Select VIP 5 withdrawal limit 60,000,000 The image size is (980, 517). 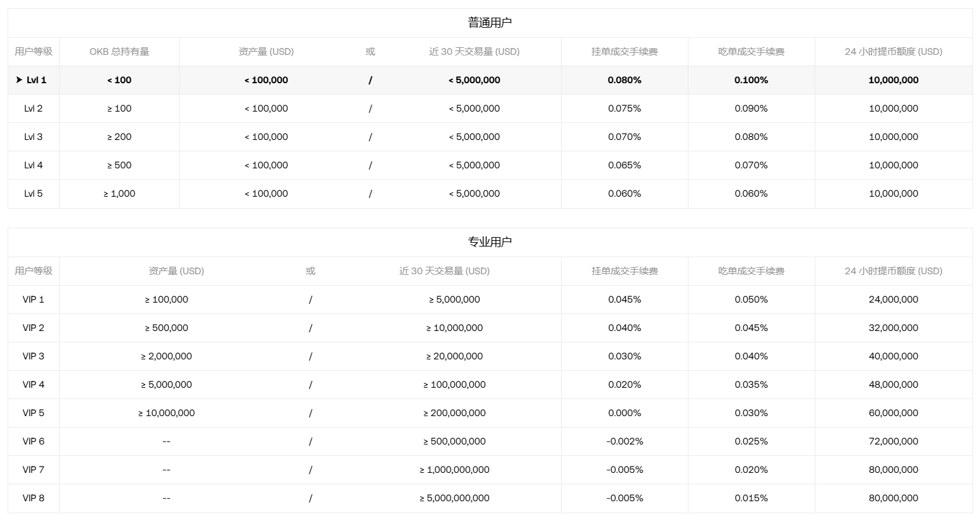(893, 413)
